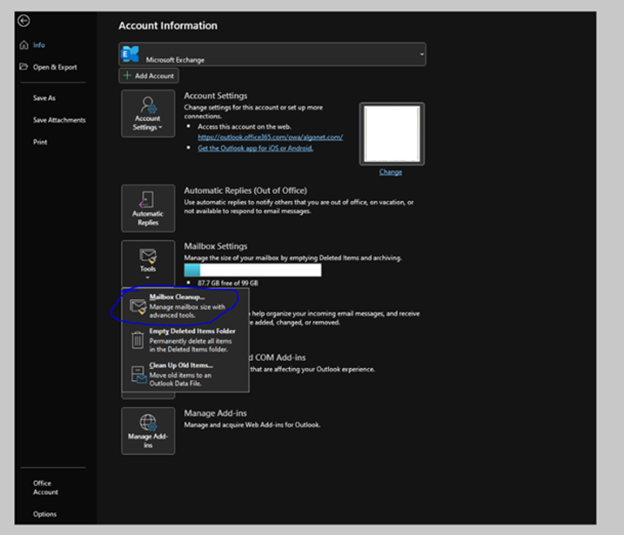This screenshot has width=624, height=535.
Task: Click the Add Account button
Action: click(x=148, y=76)
